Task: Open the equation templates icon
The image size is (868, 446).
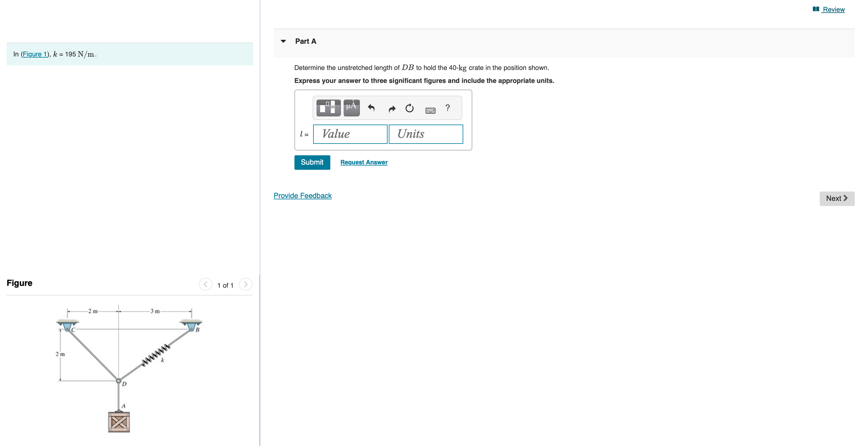Action: coord(328,108)
